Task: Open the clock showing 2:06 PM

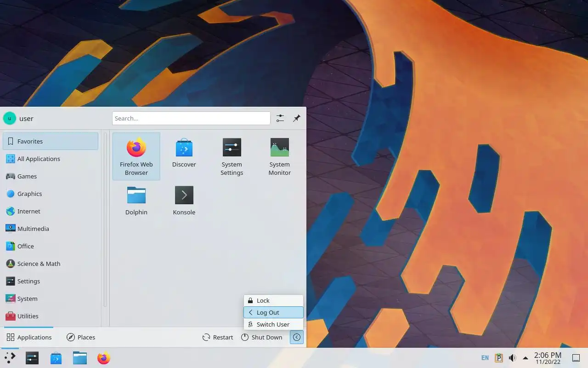Action: pos(548,358)
